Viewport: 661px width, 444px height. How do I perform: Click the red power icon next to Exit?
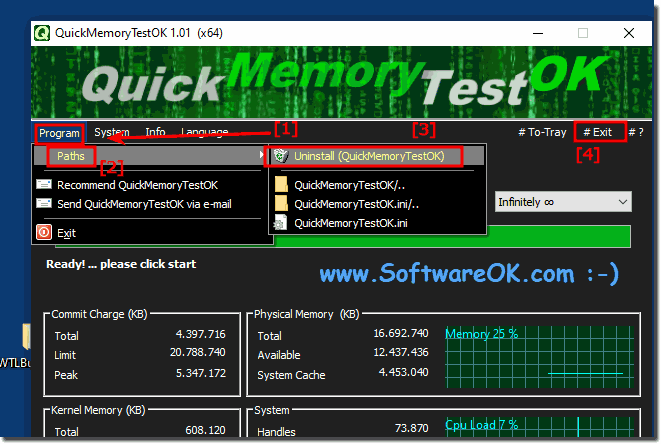pos(44,232)
